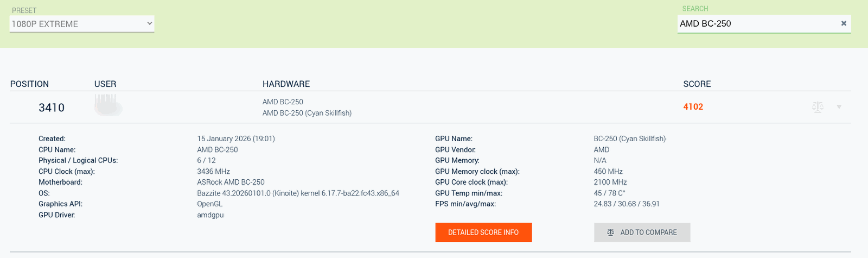Click the Add to Compare button

(x=642, y=232)
